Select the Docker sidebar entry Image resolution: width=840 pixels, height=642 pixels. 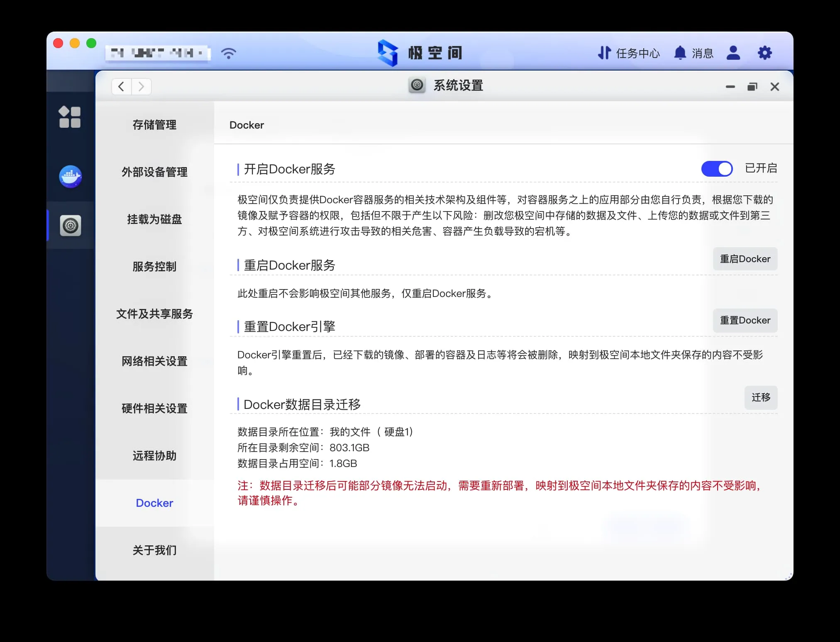coord(154,503)
